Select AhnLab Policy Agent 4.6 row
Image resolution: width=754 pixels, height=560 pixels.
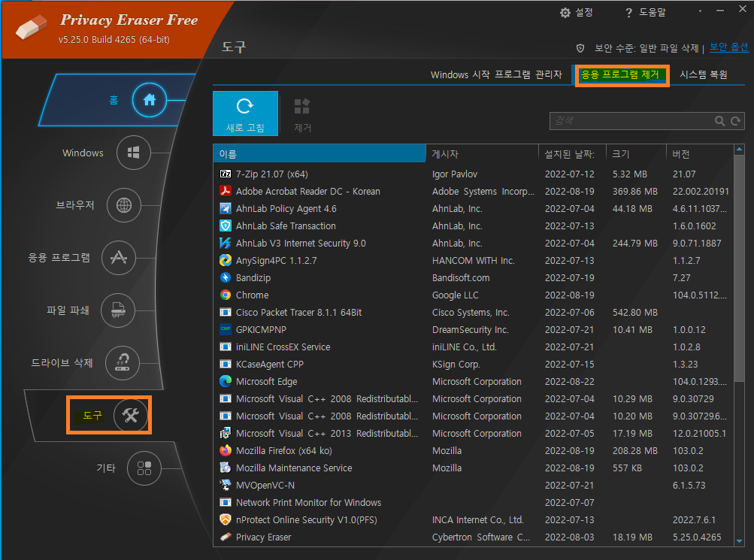(x=474, y=209)
